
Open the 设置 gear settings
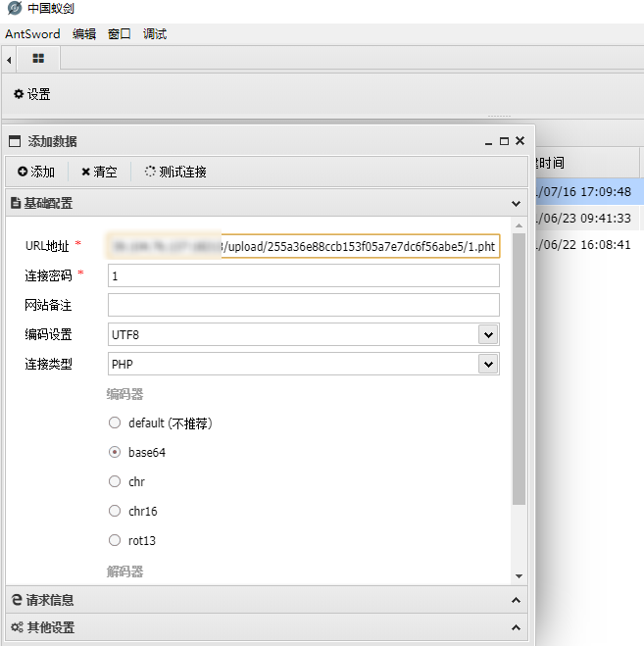click(x=31, y=94)
